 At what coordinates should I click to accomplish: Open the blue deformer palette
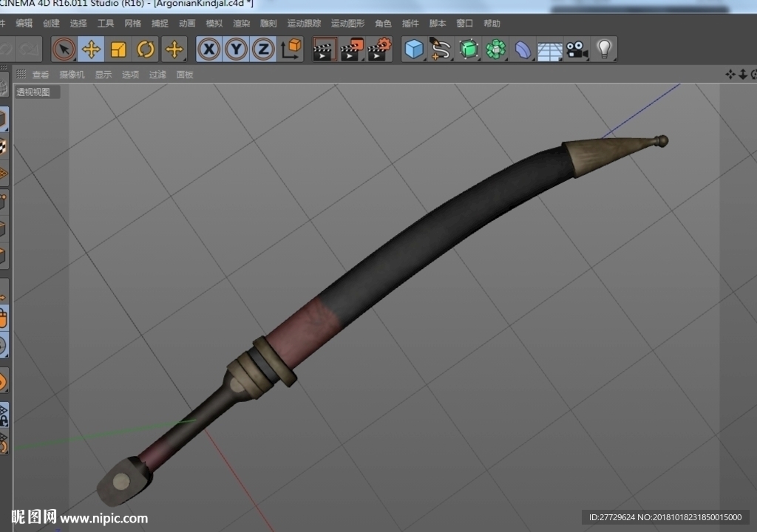pos(523,50)
